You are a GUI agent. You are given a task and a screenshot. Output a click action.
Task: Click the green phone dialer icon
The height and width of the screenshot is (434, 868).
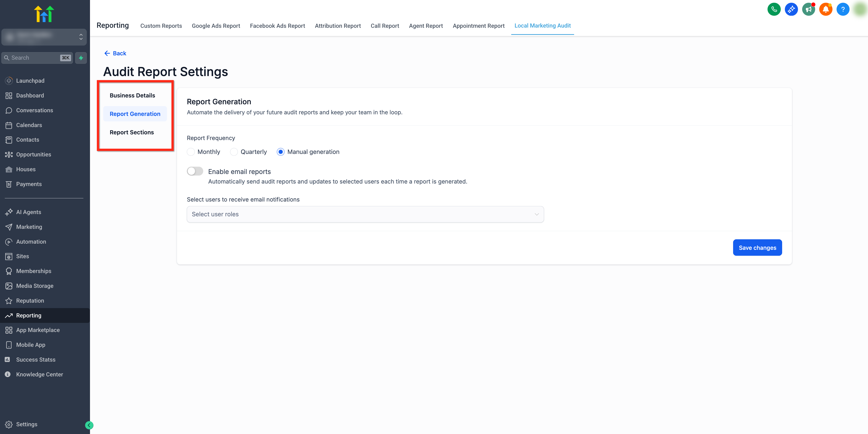[x=774, y=9]
